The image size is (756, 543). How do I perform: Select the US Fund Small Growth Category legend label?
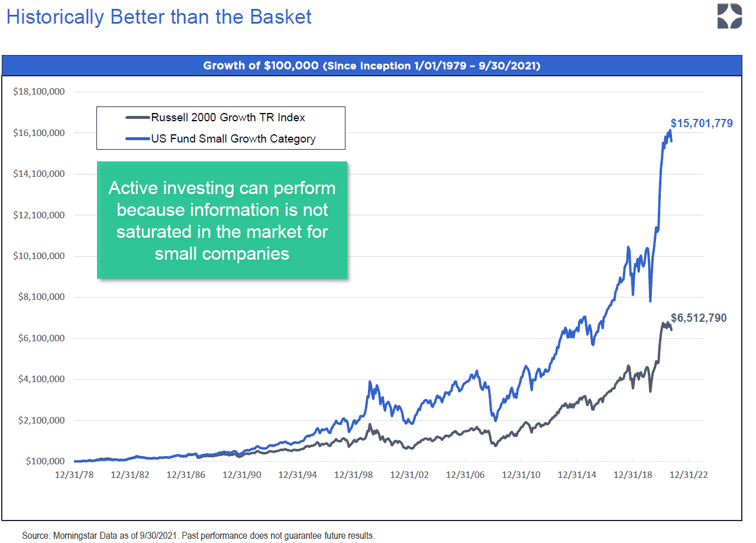tap(233, 140)
